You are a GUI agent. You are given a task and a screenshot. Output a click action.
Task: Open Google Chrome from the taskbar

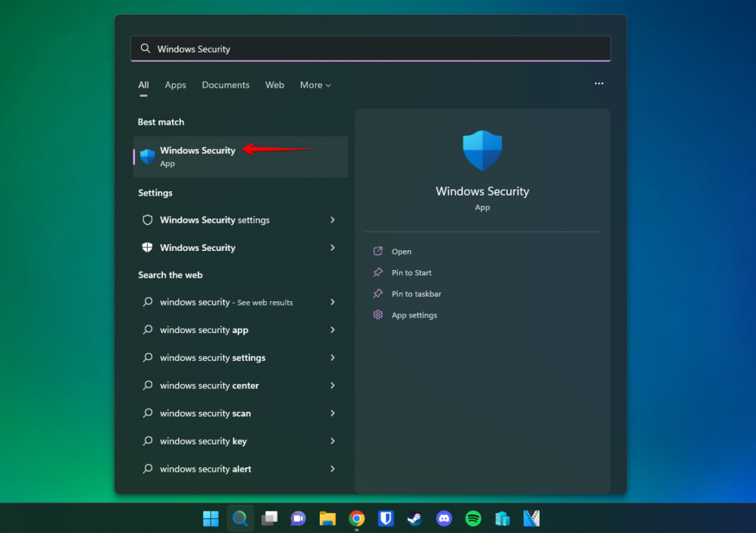[357, 518]
